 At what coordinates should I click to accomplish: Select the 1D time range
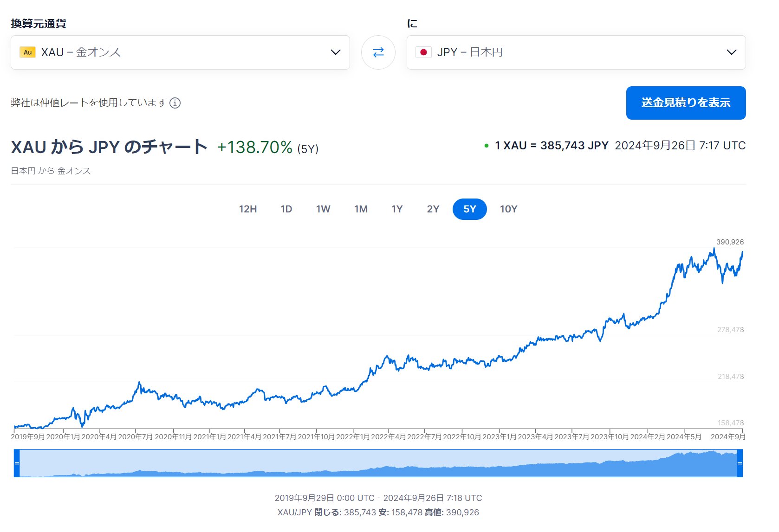click(286, 209)
